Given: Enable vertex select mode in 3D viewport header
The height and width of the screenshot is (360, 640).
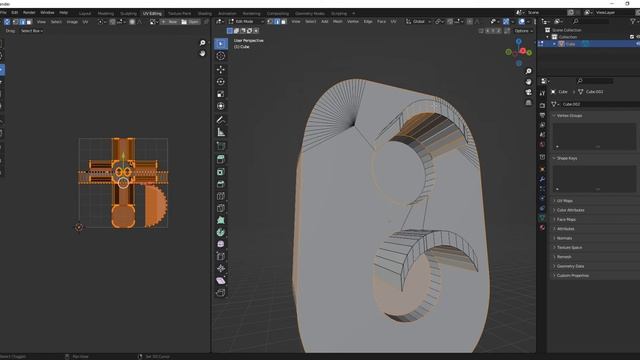Looking at the screenshot, I should point(270,22).
